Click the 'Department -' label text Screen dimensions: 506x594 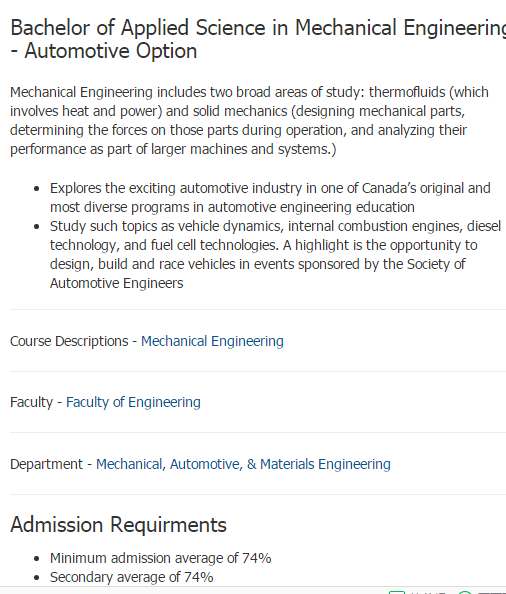point(51,464)
